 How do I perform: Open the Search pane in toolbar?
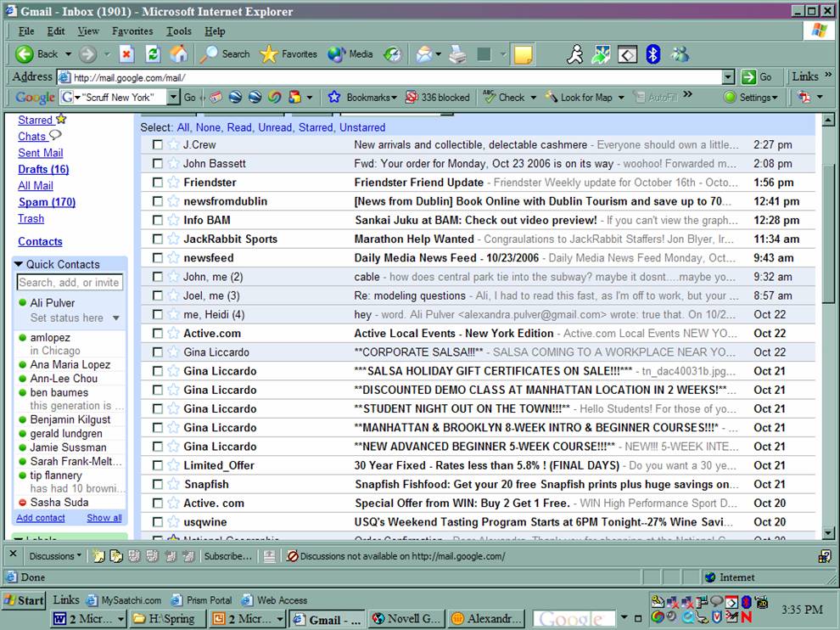[x=225, y=54]
